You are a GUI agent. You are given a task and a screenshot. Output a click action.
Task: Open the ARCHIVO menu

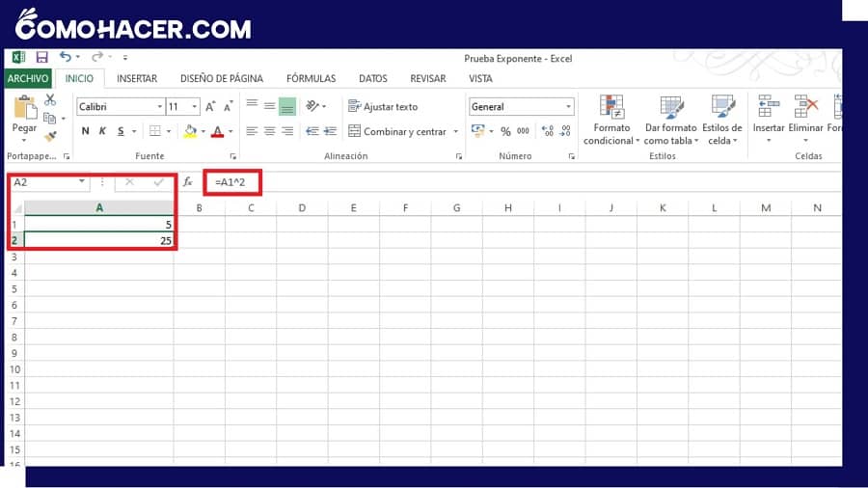29,79
